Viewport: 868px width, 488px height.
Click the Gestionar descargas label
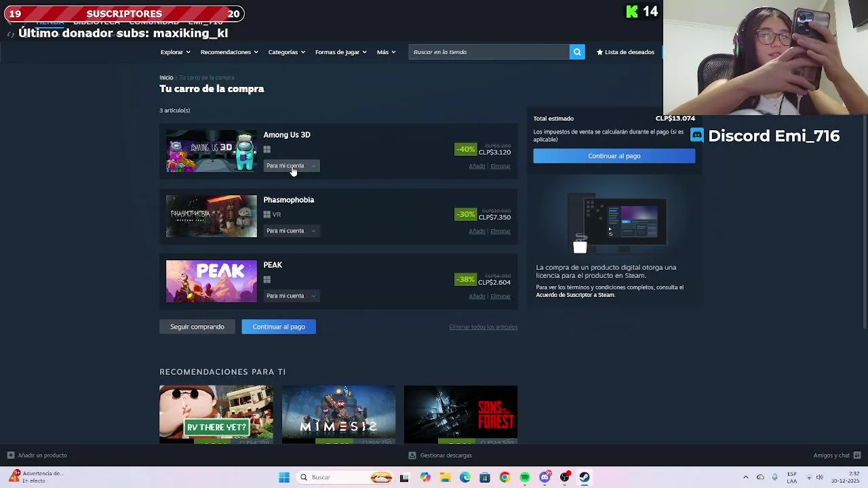point(446,455)
